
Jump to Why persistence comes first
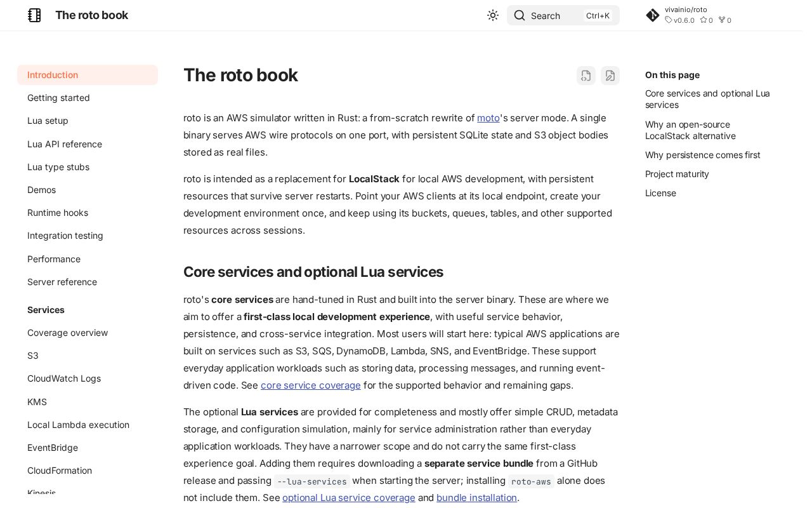(x=703, y=155)
